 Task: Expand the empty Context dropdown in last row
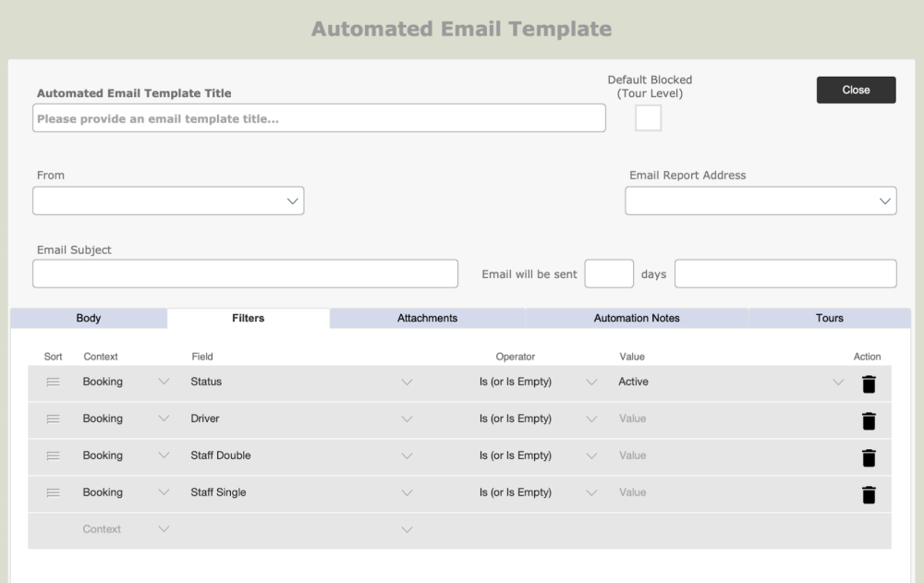coord(164,529)
